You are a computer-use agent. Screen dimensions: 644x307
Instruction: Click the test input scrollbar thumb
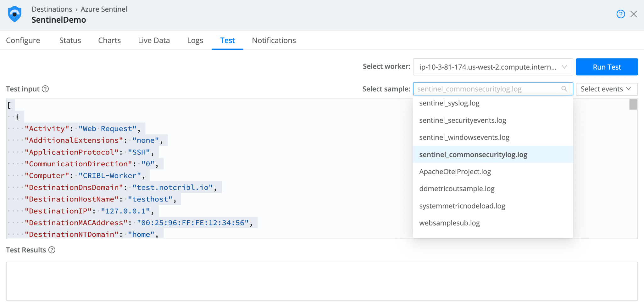[x=633, y=104]
